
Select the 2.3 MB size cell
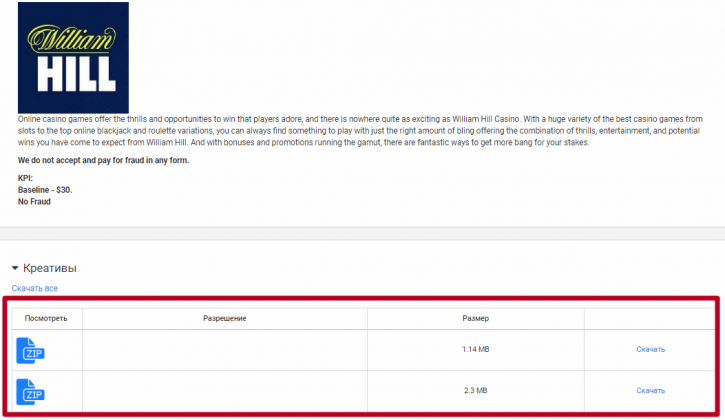pyautogui.click(x=476, y=390)
